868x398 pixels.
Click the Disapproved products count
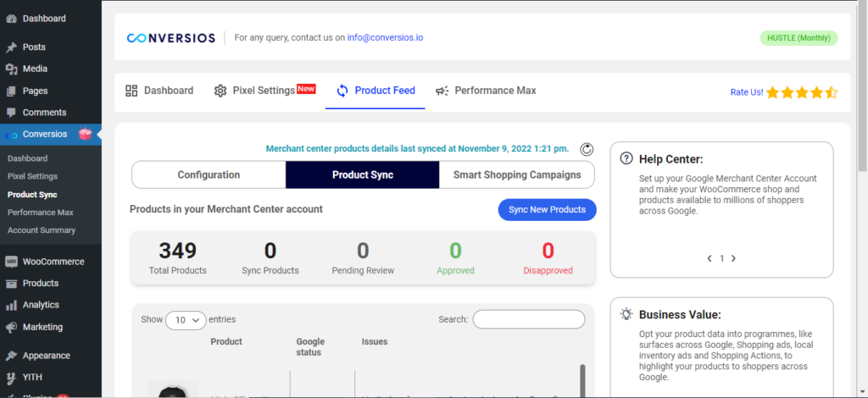pos(548,251)
